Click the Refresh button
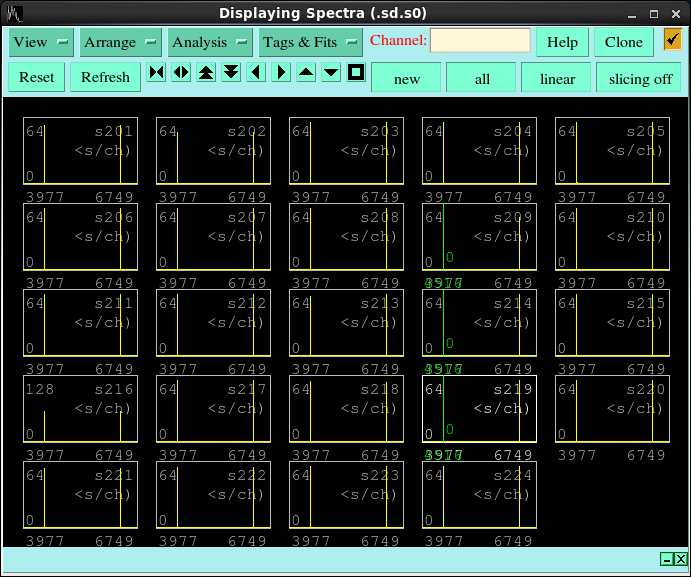 pos(105,77)
